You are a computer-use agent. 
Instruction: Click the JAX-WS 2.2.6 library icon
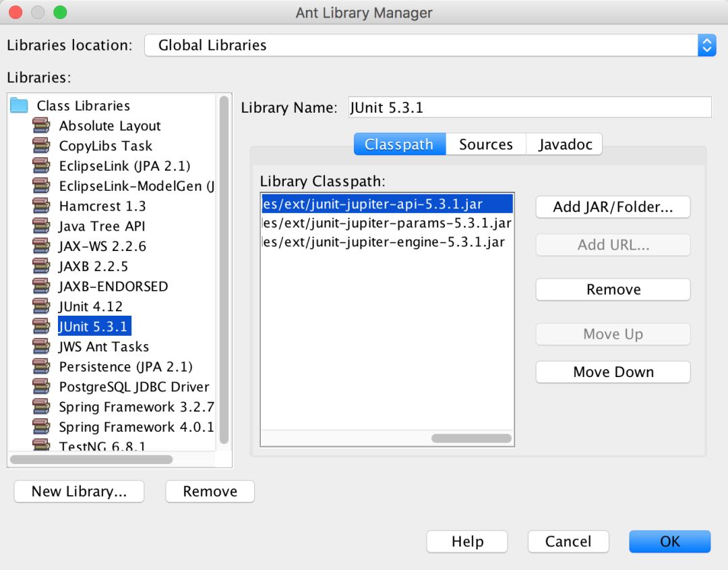pos(41,246)
